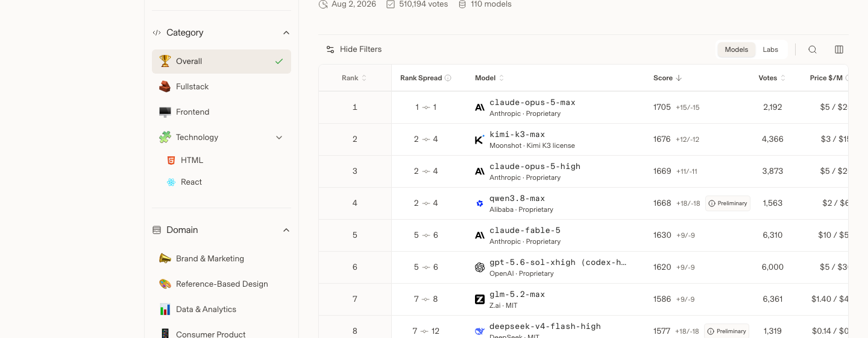Click the Consumer Product phone icon

[x=165, y=334]
